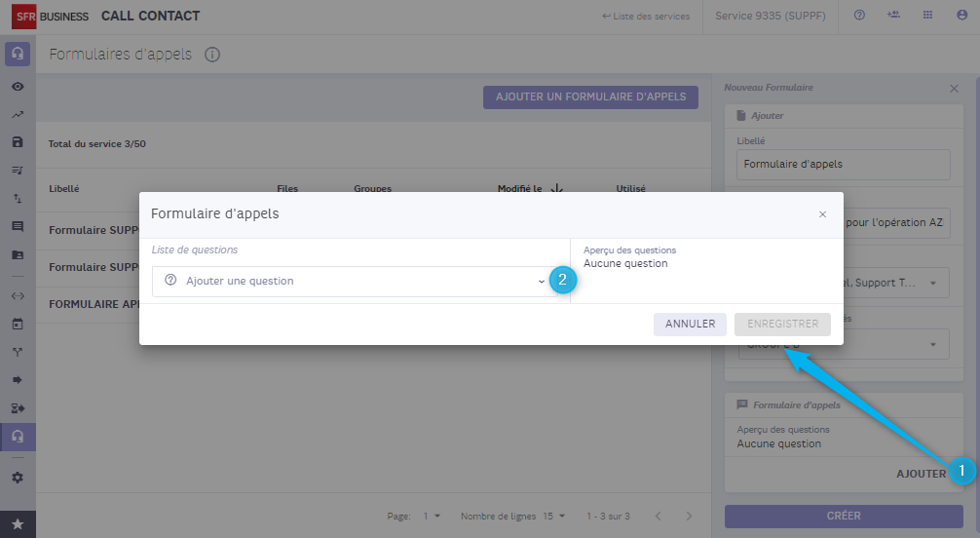Open the headset icon at sidebar top

pyautogui.click(x=18, y=54)
